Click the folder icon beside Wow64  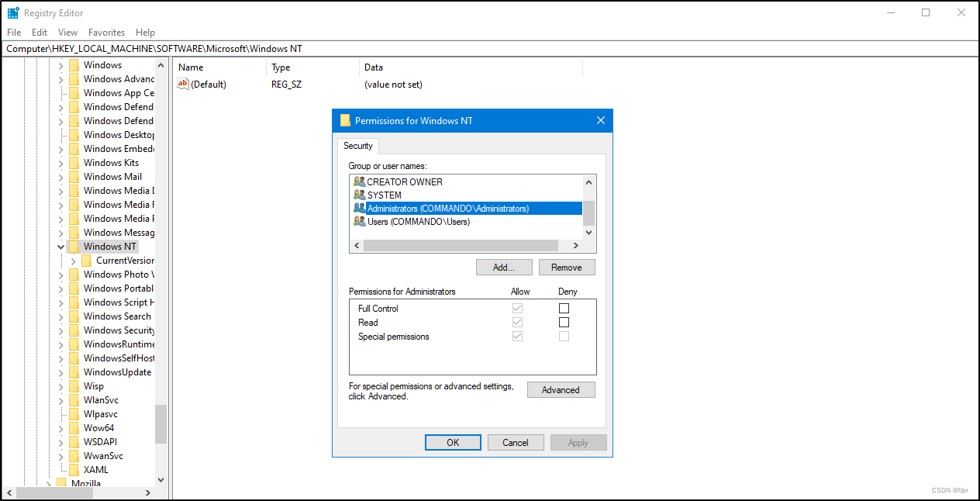tap(74, 428)
